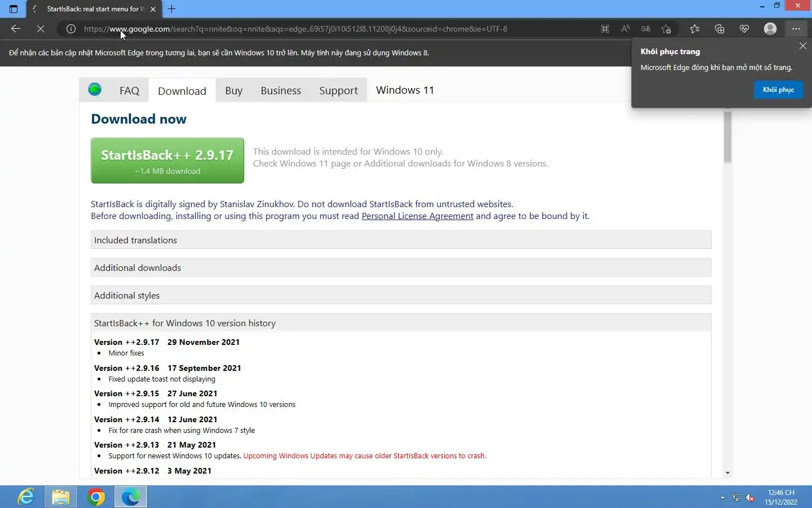Image resolution: width=812 pixels, height=508 pixels.
Task: Expand the Additional styles section
Action: 401,295
